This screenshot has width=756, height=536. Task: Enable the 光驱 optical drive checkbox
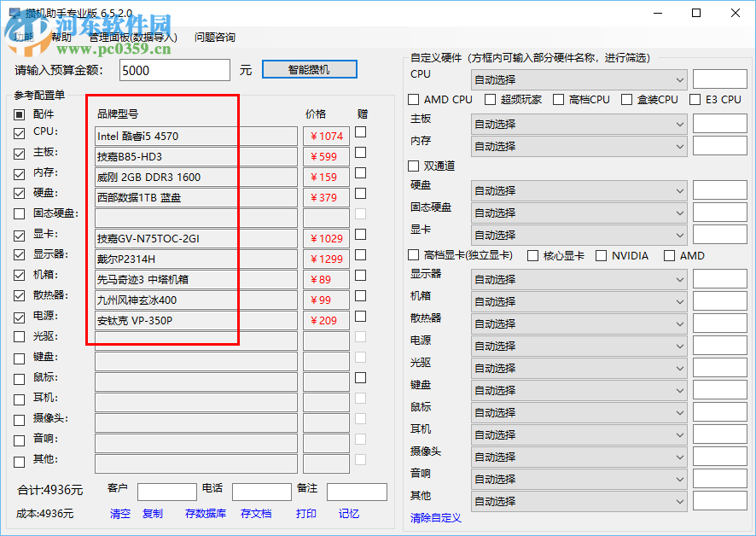point(19,337)
